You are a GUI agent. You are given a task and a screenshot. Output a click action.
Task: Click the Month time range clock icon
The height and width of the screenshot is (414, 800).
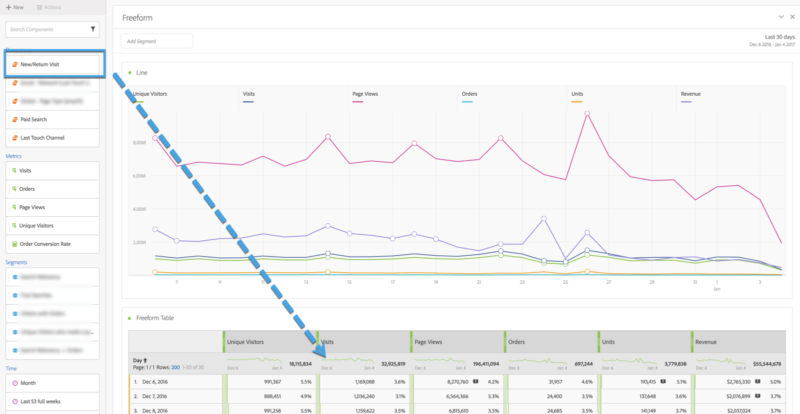point(14,383)
